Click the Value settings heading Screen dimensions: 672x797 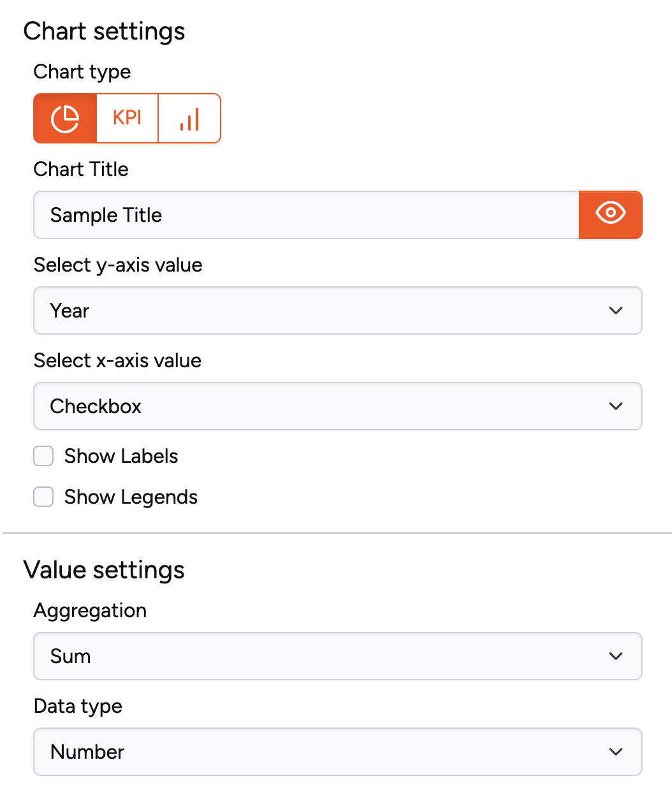tap(103, 569)
